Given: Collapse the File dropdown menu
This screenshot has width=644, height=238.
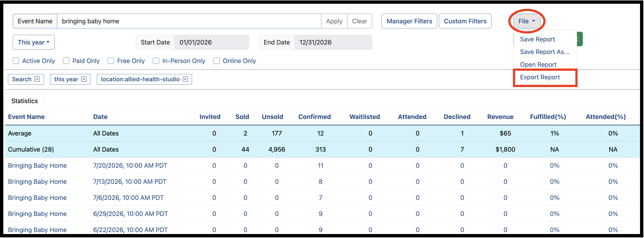Looking at the screenshot, I should [527, 21].
